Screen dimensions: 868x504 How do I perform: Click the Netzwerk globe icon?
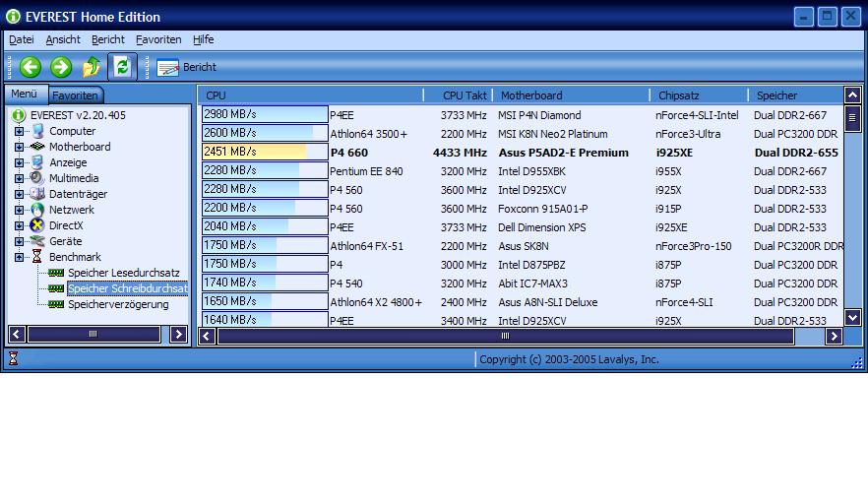point(37,210)
